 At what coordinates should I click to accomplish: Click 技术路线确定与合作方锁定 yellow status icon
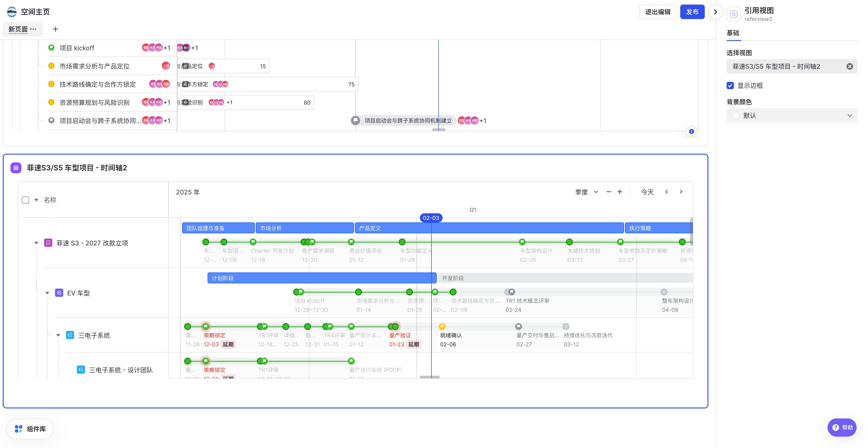click(51, 84)
